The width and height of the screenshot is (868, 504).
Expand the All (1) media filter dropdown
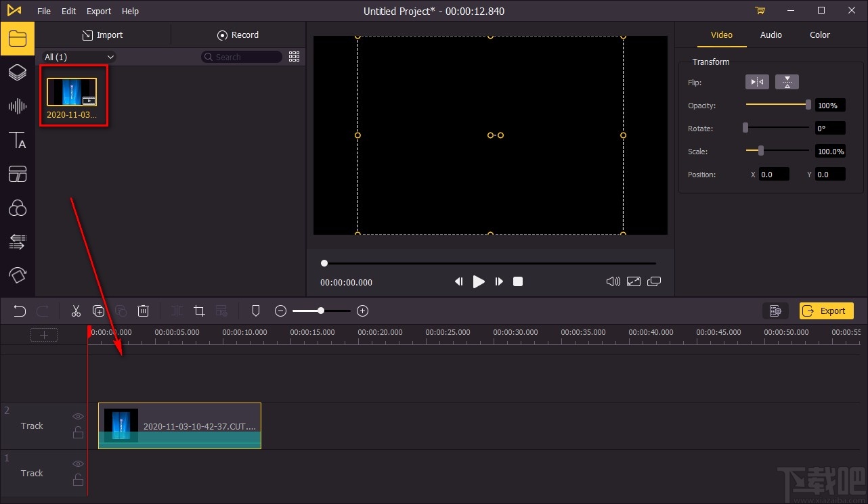[x=79, y=58]
